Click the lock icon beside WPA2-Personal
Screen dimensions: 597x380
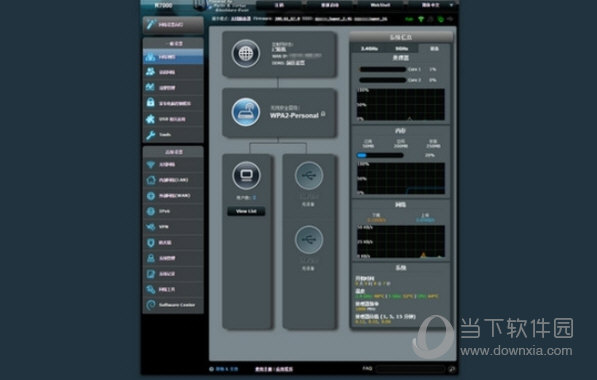click(323, 114)
